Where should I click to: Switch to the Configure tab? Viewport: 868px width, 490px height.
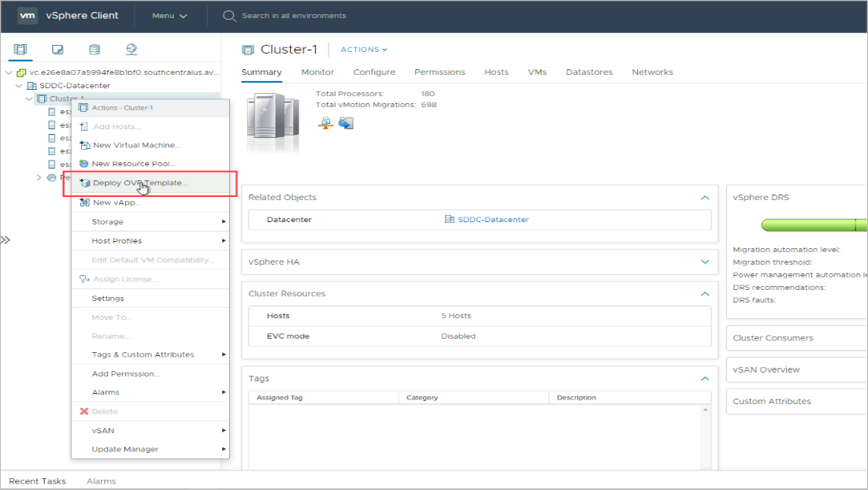(374, 72)
